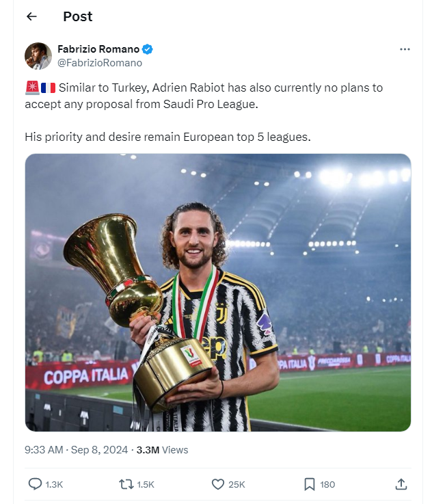Open the Coppa Italia trophy photo
This screenshot has width=432, height=504.
click(x=218, y=292)
